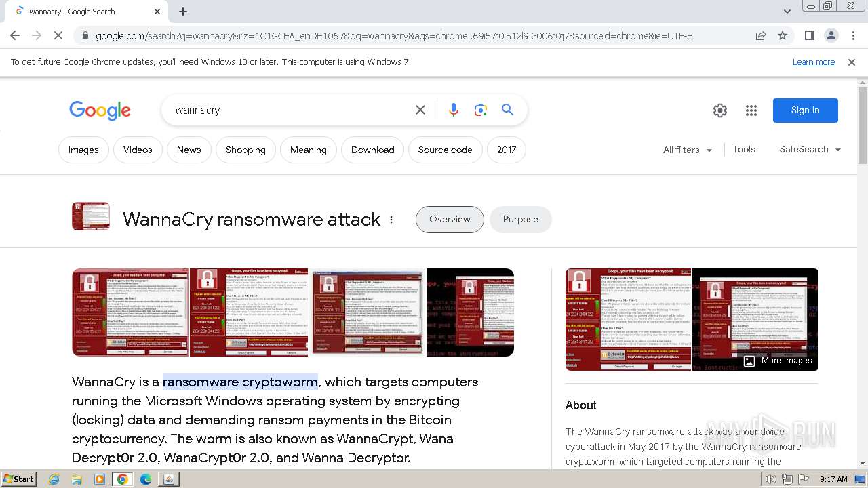Open the Tools option
868x488 pixels.
click(744, 149)
